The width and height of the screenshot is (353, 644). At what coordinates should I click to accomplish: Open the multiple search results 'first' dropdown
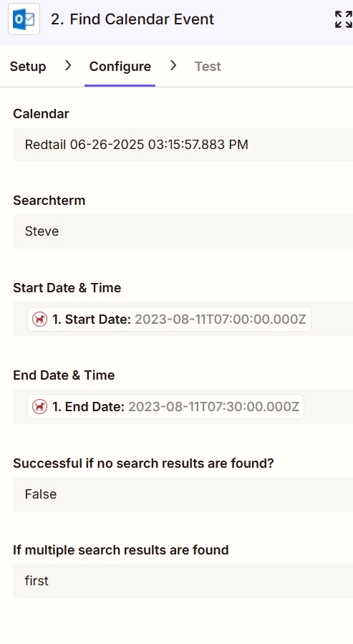tap(183, 581)
